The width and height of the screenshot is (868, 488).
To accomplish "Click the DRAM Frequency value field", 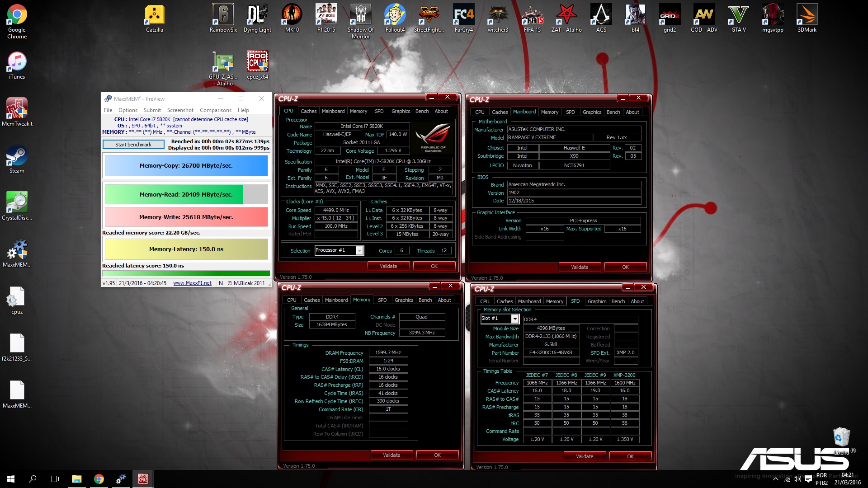I will click(x=388, y=353).
